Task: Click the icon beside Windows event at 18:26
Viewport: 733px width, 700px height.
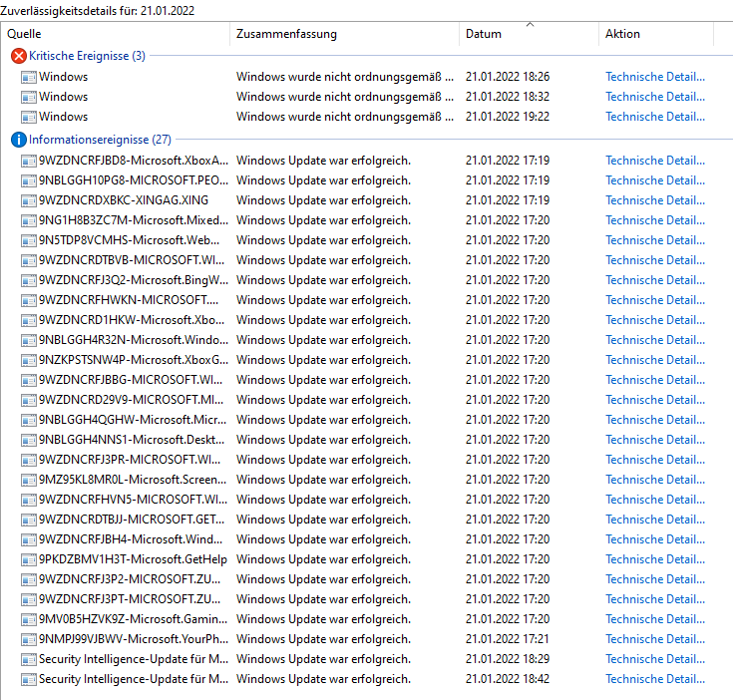Action: (29, 77)
